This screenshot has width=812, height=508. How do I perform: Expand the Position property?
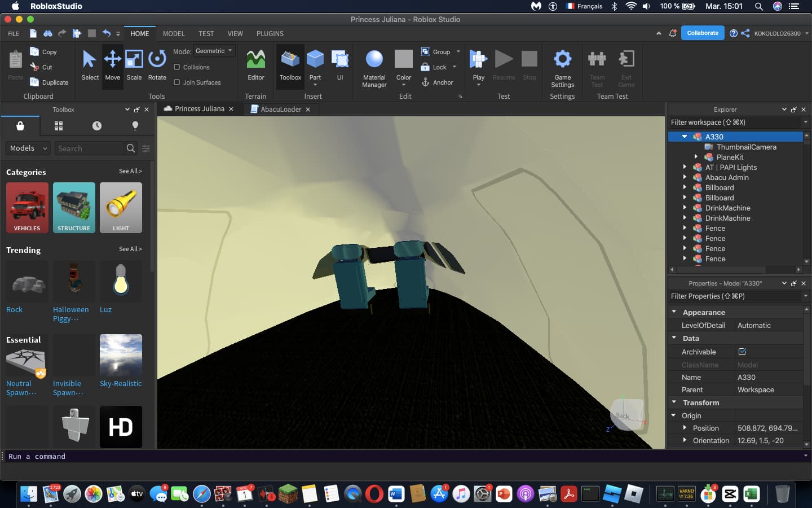tap(685, 428)
